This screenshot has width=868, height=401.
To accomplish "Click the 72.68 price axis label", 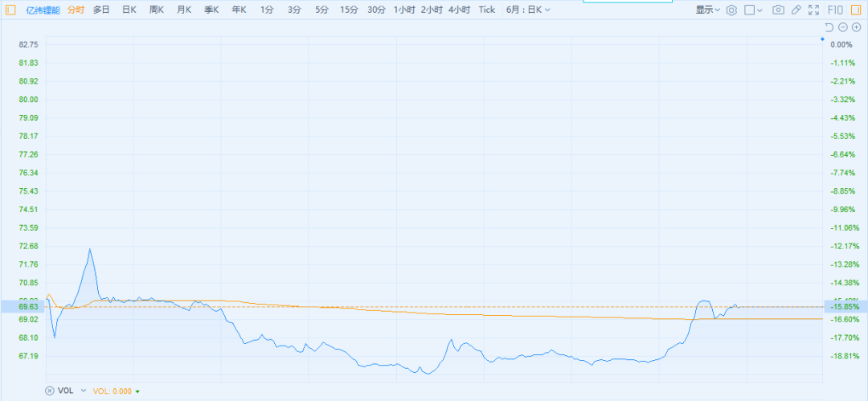I will click(28, 246).
